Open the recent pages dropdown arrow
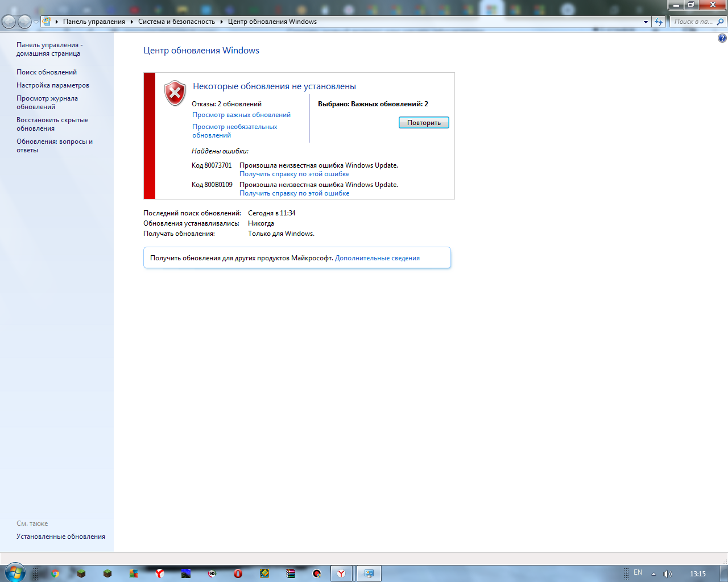Screen dimensions: 728x582 [x=36, y=22]
